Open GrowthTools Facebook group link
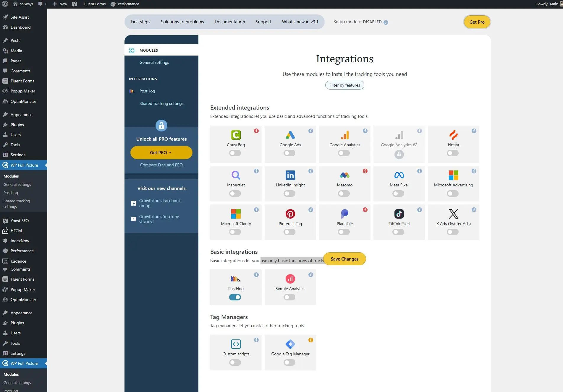This screenshot has width=563, height=392. pos(160,203)
